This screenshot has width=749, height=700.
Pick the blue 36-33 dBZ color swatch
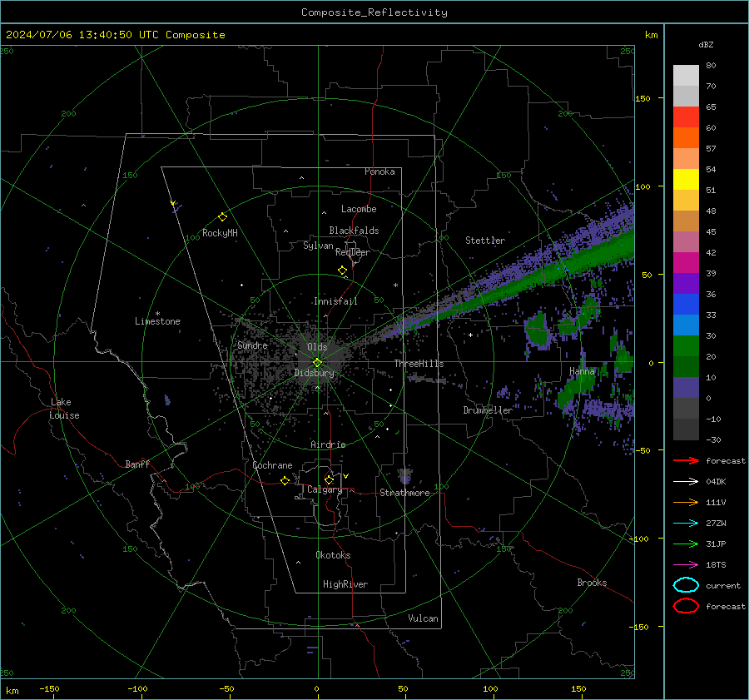(x=686, y=305)
